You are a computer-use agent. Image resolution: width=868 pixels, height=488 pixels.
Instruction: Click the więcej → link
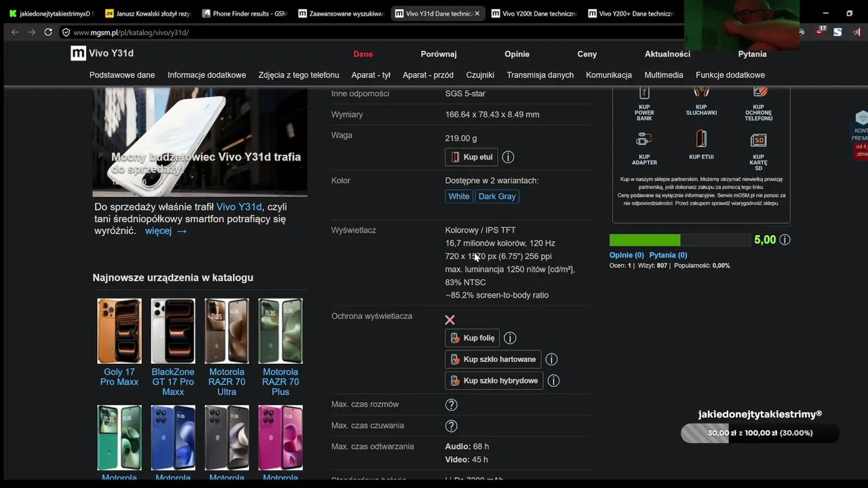coord(165,231)
